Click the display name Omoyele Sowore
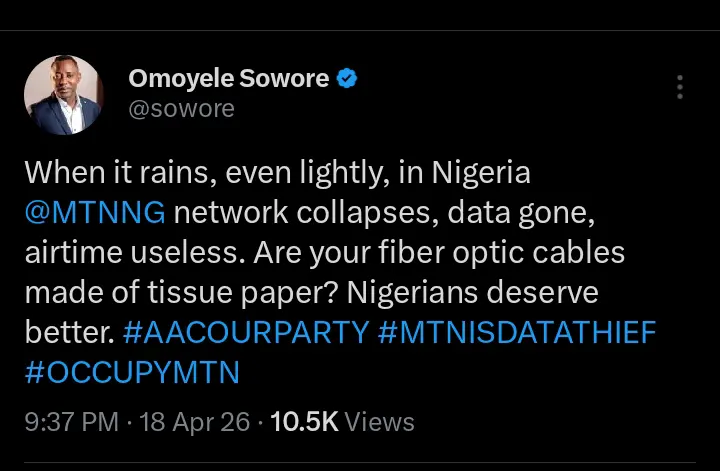The image size is (720, 471). (228, 79)
